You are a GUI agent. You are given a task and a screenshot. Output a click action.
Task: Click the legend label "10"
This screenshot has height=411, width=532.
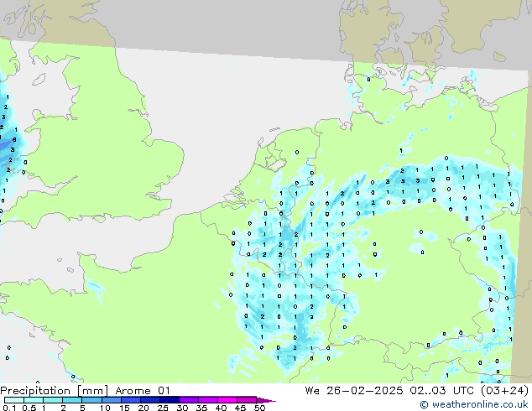[x=105, y=408]
